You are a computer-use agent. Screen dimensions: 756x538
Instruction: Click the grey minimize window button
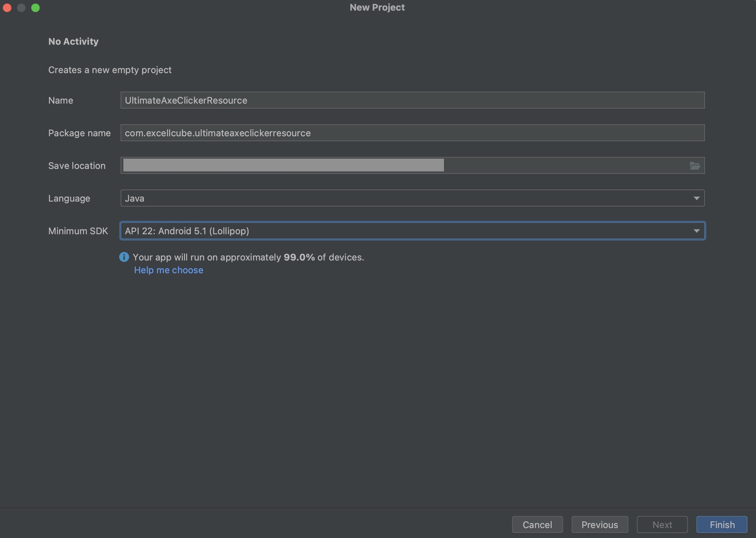21,8
